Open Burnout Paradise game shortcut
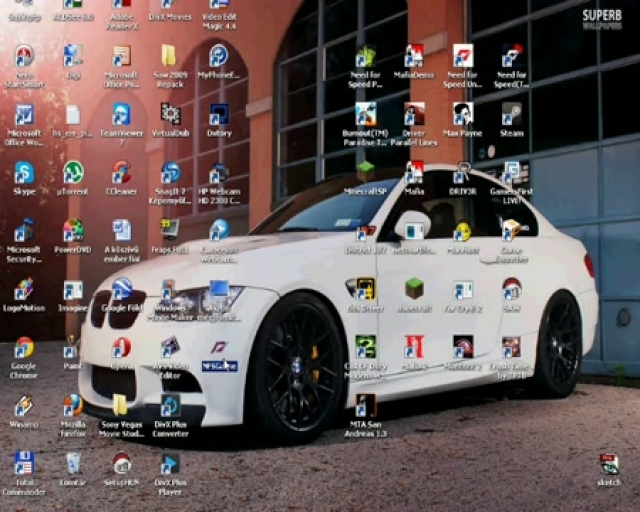 (x=365, y=114)
